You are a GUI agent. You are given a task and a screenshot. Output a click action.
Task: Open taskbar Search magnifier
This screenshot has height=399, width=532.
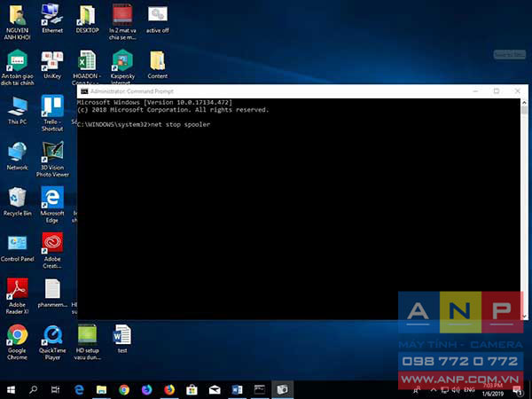click(34, 390)
